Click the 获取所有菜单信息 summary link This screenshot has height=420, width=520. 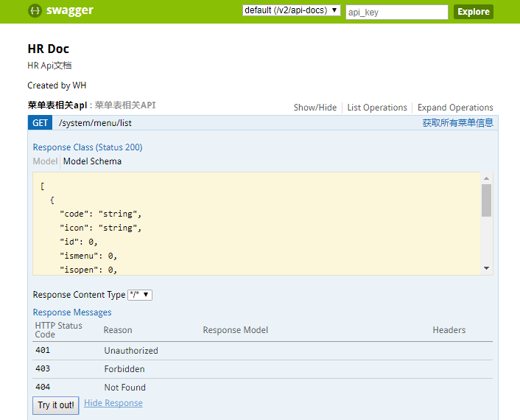pyautogui.click(x=457, y=123)
